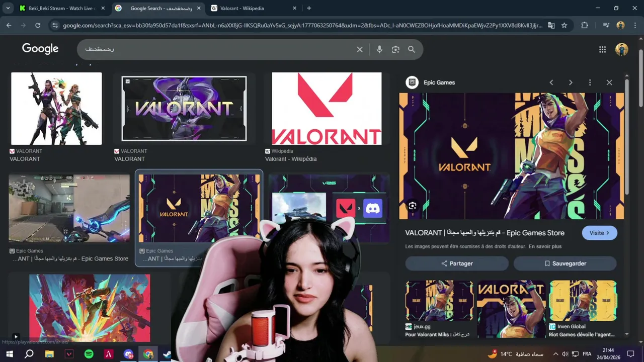This screenshot has width=644, height=362.
Task: View site information icon in address bar
Action: (x=55, y=25)
